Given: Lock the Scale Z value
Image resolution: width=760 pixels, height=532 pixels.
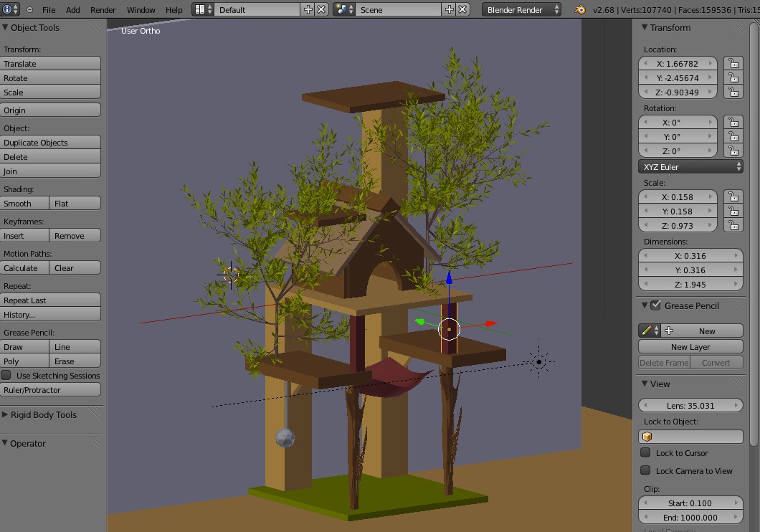Looking at the screenshot, I should pyautogui.click(x=733, y=225).
